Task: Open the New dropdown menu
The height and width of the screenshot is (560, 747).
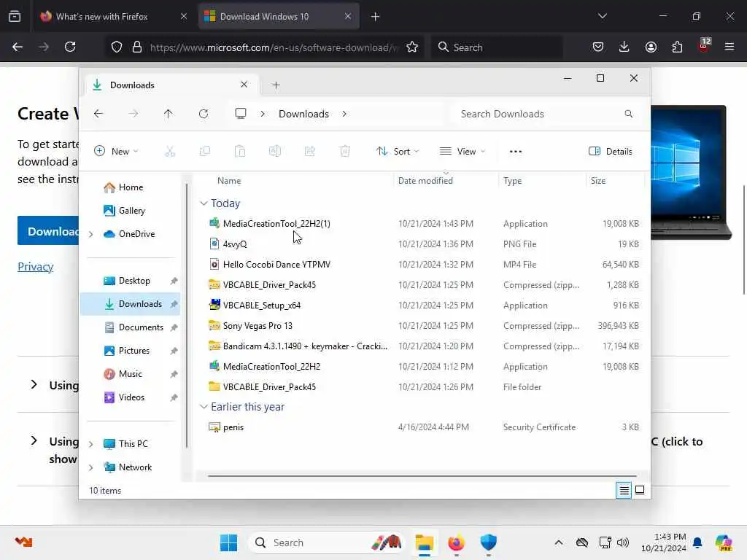Action: tap(116, 152)
